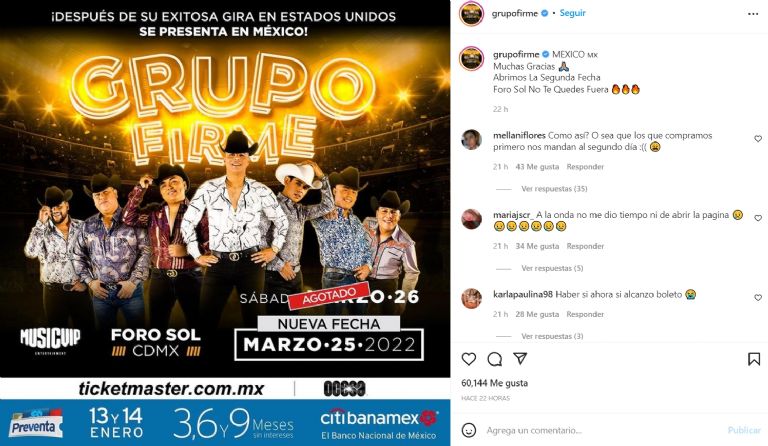Reply to mellaniflores comment

[585, 167]
